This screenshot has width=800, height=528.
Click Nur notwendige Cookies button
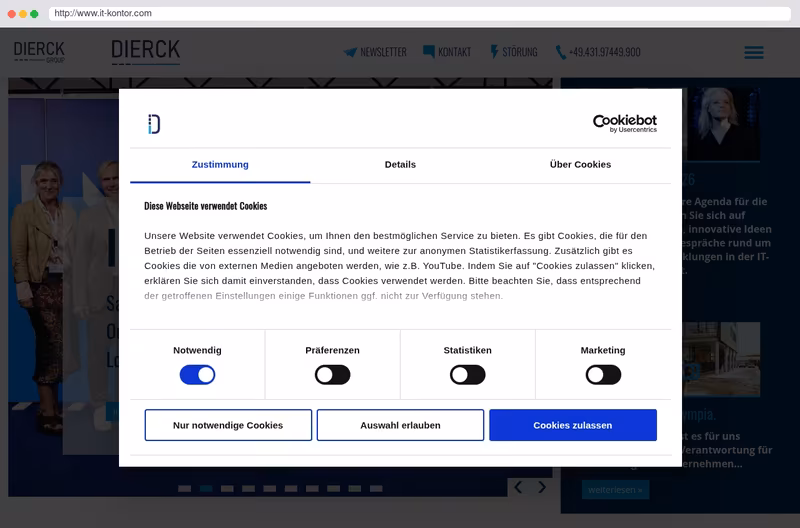228,425
